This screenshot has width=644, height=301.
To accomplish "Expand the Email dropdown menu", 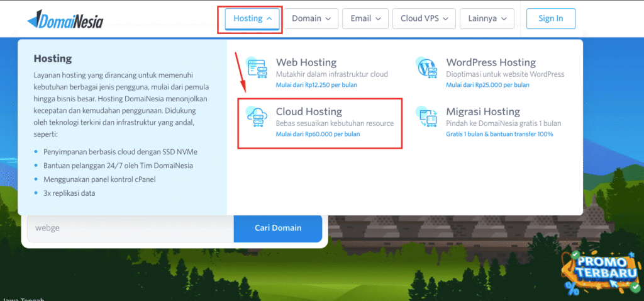I will [x=365, y=18].
